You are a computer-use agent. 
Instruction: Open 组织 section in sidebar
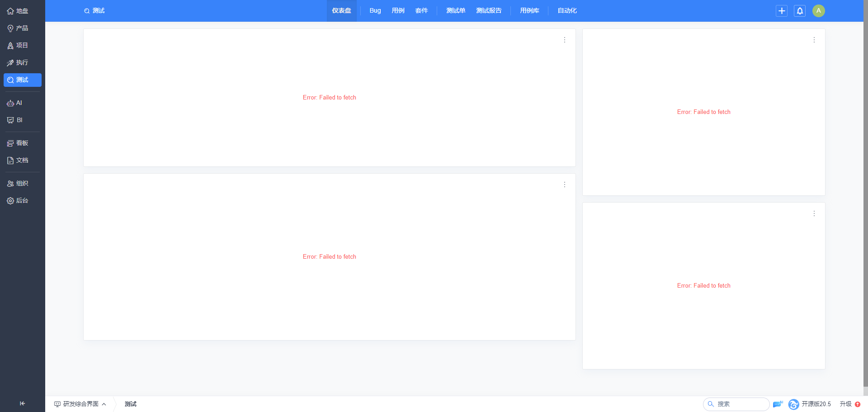tap(22, 184)
